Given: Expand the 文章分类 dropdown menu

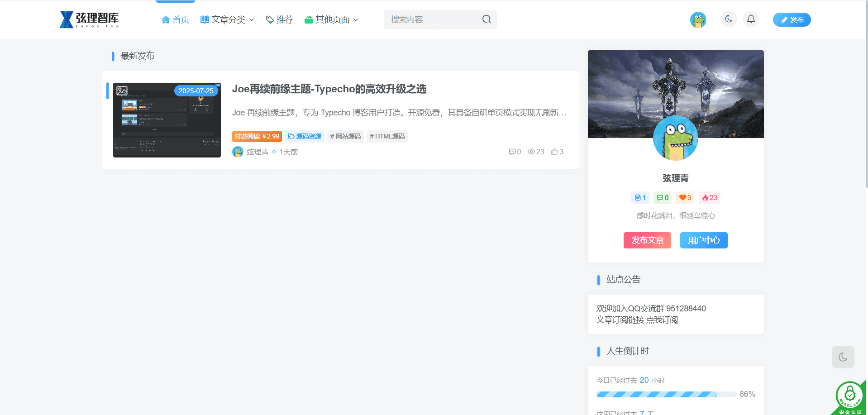Looking at the screenshot, I should (x=227, y=20).
